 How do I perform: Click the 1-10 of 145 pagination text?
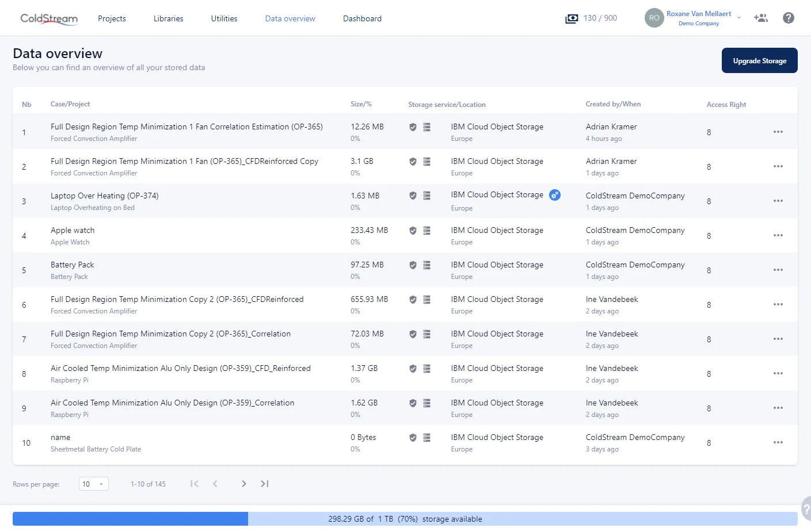[x=148, y=484]
